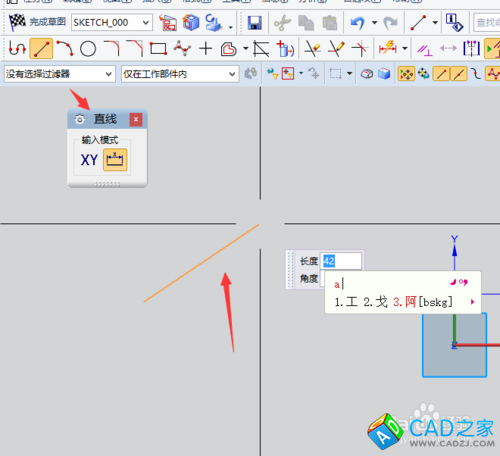
Task: Choose IME candidate 工
Action: (346, 302)
